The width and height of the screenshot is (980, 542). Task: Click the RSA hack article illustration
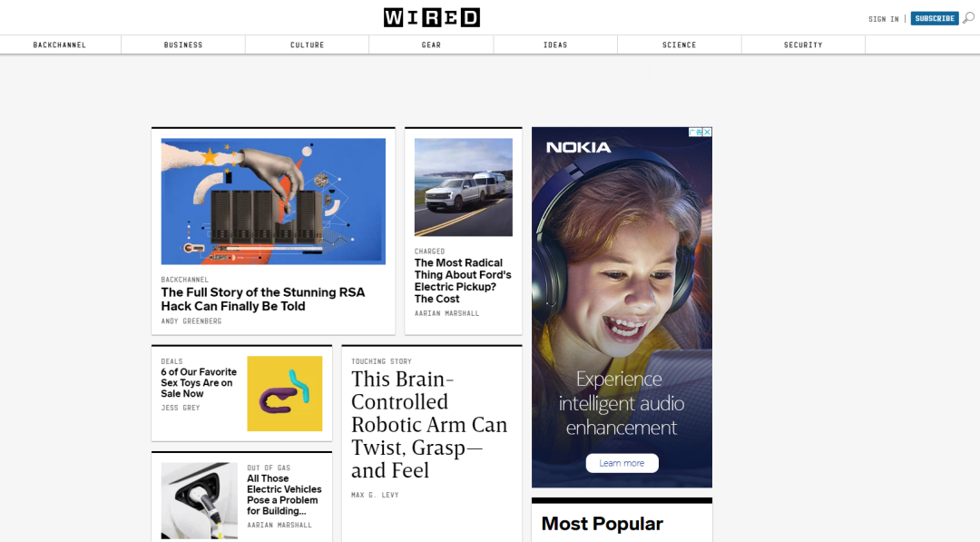pos(273,202)
